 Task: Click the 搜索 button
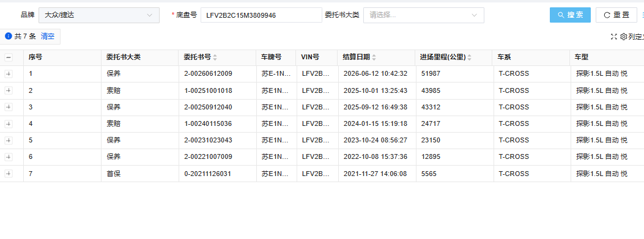[570, 15]
